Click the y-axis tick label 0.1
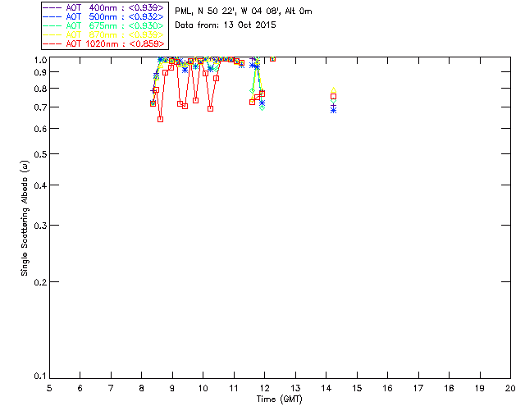Screen dimensions: 525x420 pyautogui.click(x=40, y=377)
